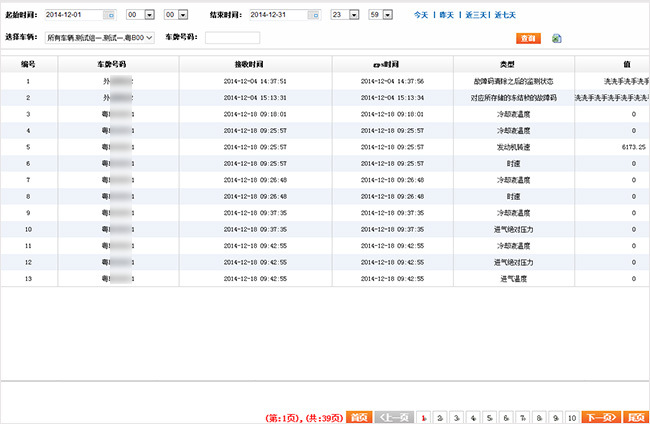The width and height of the screenshot is (650, 424).
Task: Click the orange 查询 search button
Action: point(528,38)
